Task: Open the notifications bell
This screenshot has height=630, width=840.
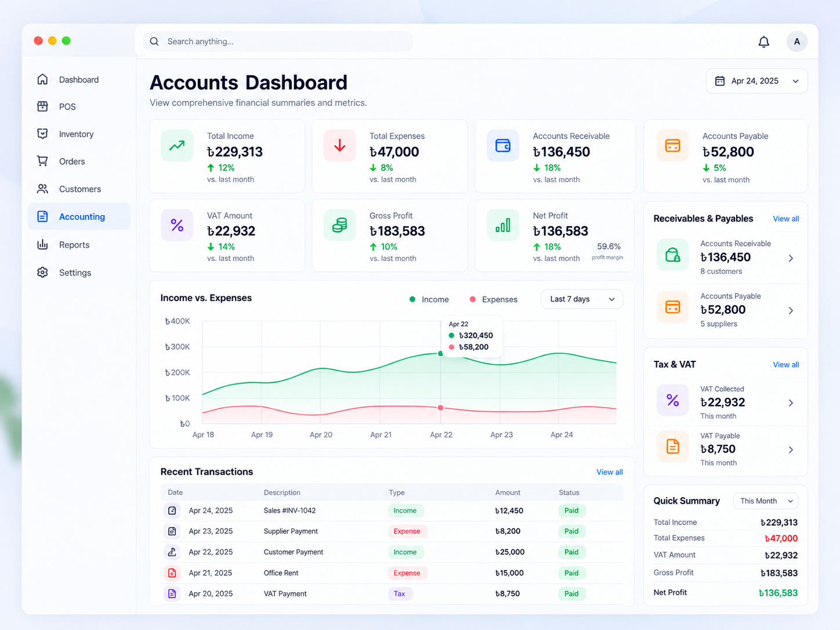Action: click(x=763, y=42)
